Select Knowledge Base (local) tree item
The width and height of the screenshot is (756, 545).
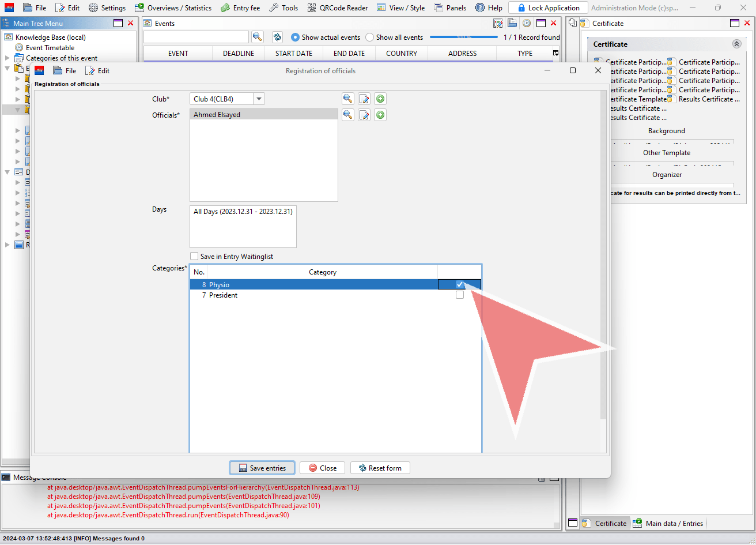click(50, 37)
